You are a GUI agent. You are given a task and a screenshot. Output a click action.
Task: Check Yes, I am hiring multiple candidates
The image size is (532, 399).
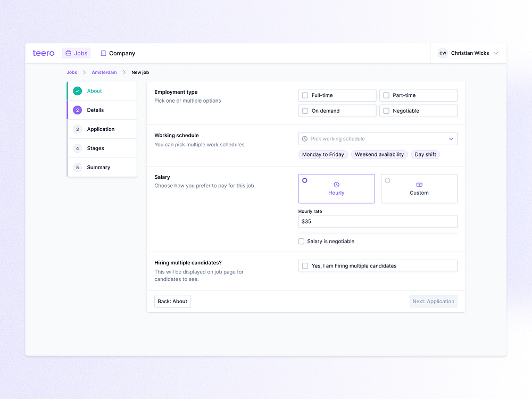click(x=305, y=265)
